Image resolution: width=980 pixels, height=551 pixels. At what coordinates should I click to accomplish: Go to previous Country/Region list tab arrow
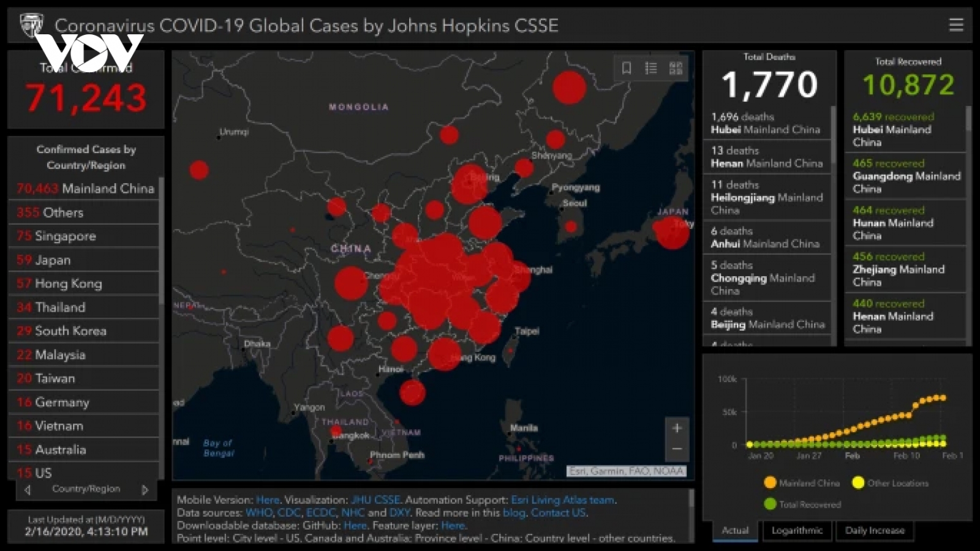pos(27,490)
